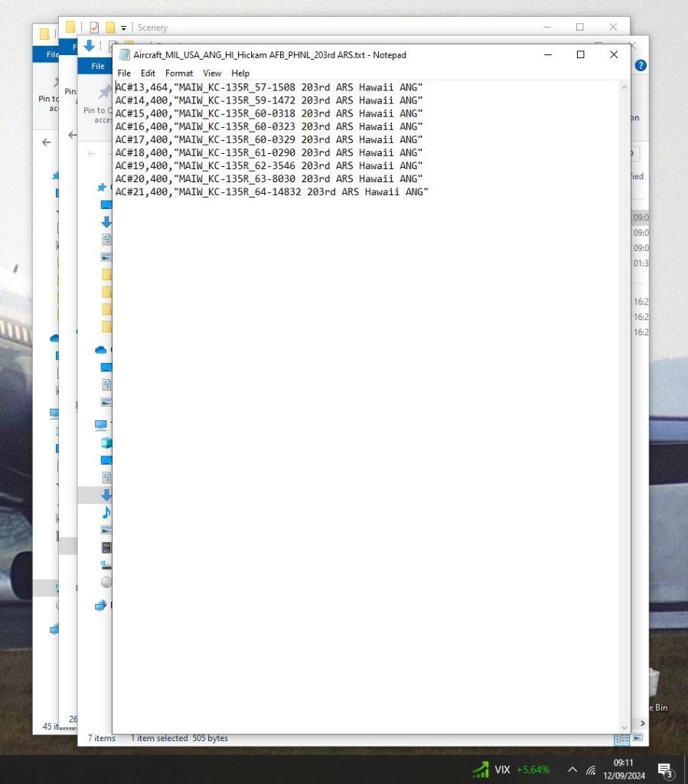Click the '7 items' status bar text
The image size is (688, 784).
(x=102, y=738)
